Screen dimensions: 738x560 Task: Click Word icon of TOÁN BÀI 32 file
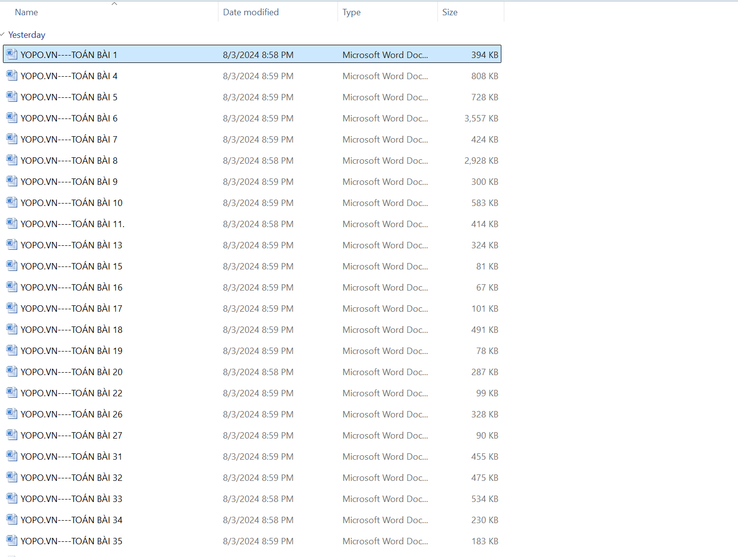(12, 477)
